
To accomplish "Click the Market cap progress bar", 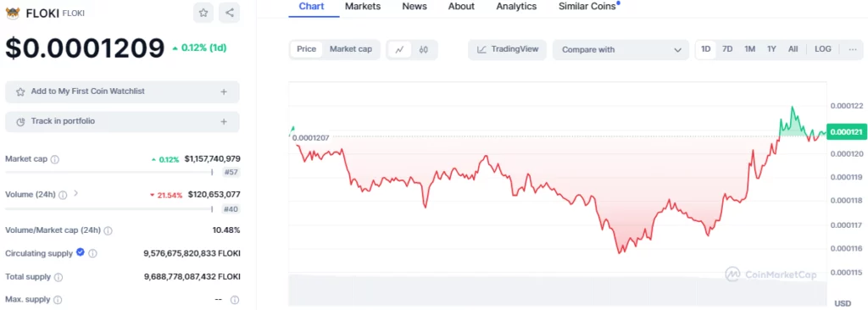I will point(109,172).
